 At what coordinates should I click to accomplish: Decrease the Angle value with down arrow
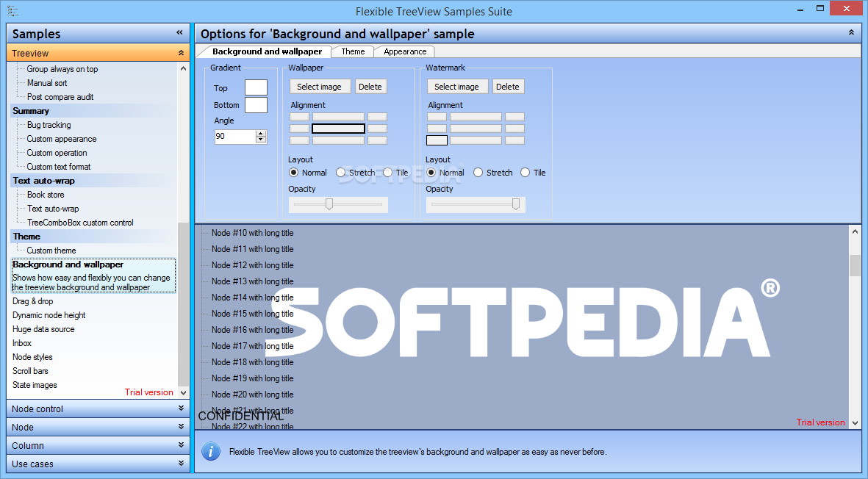point(261,140)
